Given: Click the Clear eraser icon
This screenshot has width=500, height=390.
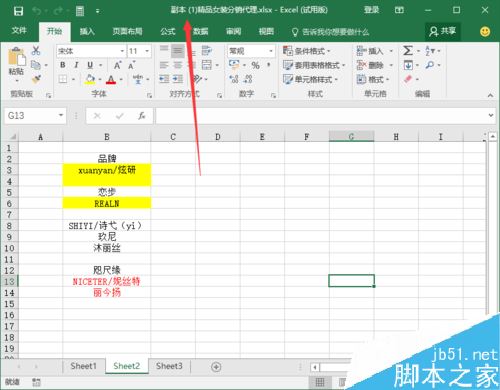Looking at the screenshot, I should pos(408,79).
